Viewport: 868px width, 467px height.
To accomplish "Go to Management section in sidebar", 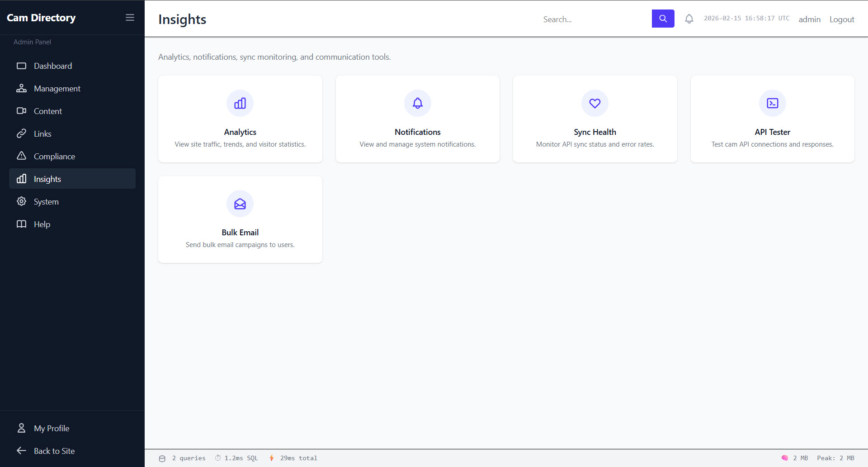I will click(57, 89).
